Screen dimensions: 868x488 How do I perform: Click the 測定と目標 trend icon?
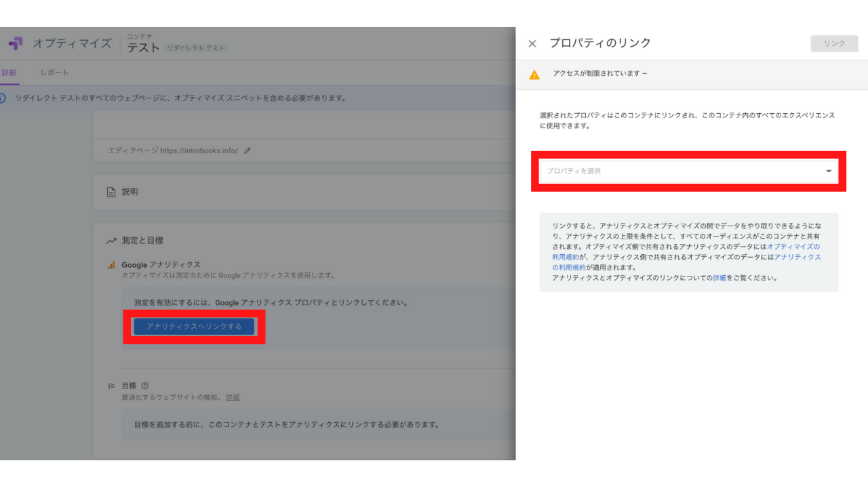(x=111, y=241)
